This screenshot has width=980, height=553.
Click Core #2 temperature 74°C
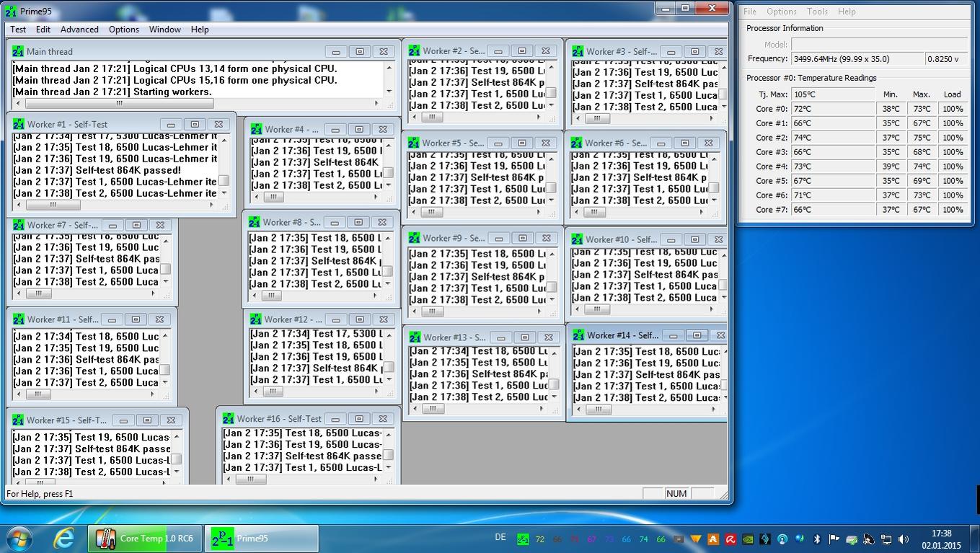coord(833,138)
